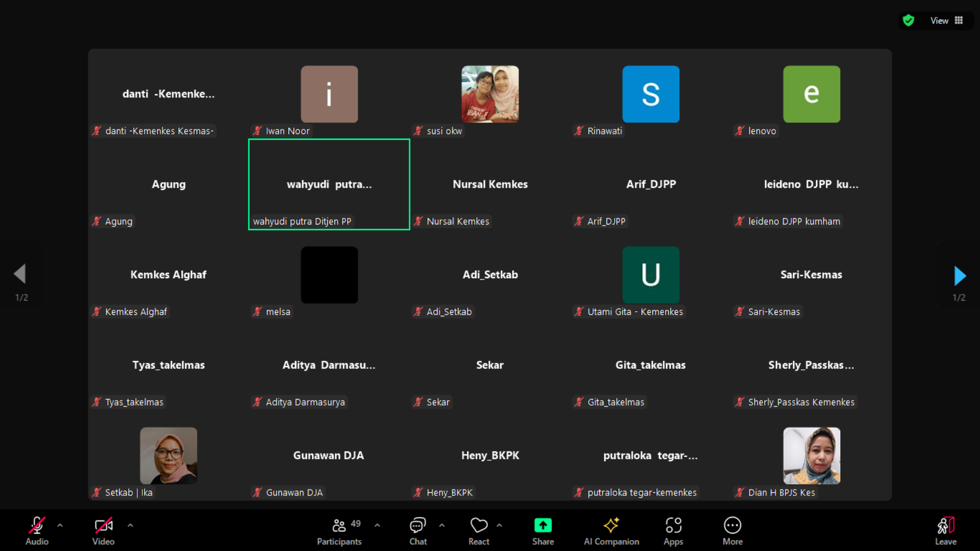Expand participants options arrow
Viewport: 980px width, 551px height.
pyautogui.click(x=377, y=525)
